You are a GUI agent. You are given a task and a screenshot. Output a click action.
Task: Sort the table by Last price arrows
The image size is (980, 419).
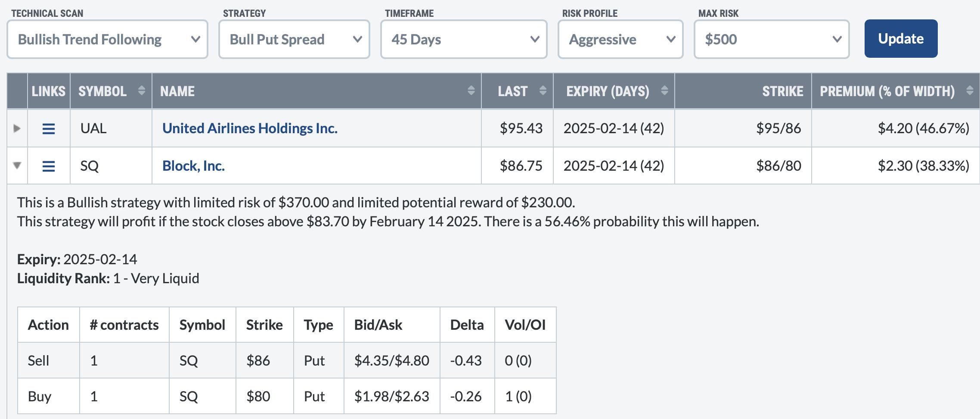(543, 91)
